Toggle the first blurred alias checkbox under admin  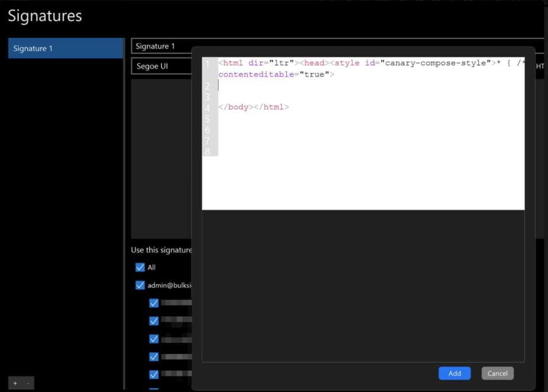(154, 303)
